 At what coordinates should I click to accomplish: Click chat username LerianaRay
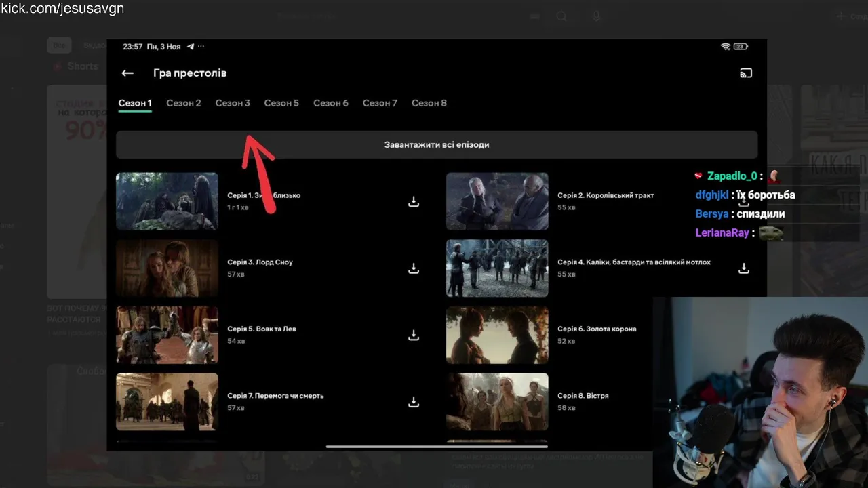[722, 233]
